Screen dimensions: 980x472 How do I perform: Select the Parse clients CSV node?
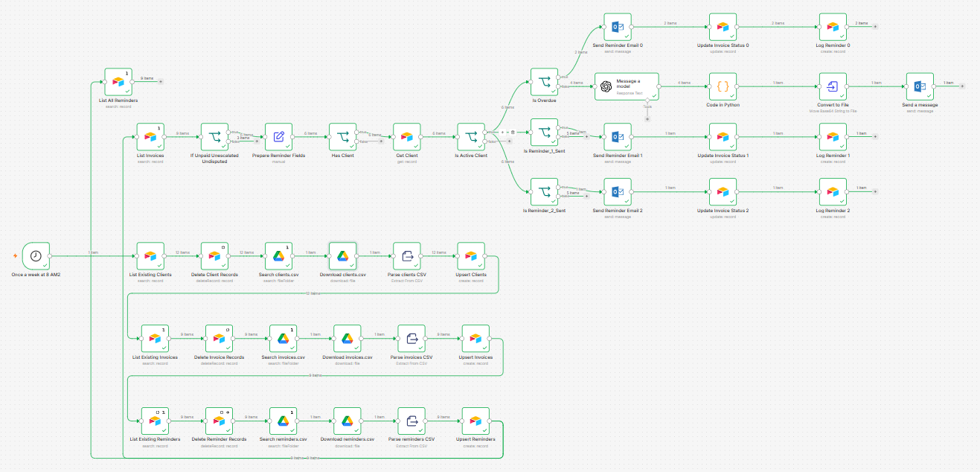pyautogui.click(x=407, y=256)
